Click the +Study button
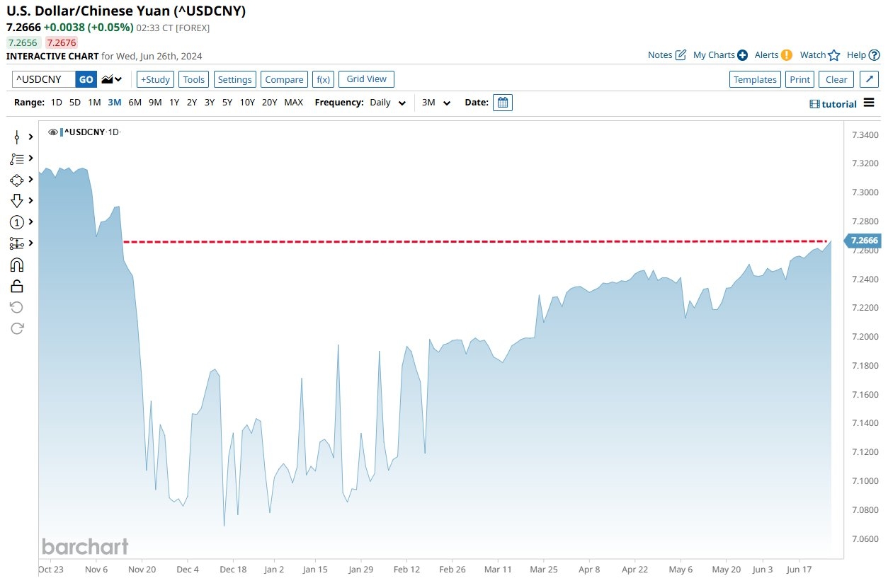Image resolution: width=888 pixels, height=588 pixels. [x=154, y=79]
